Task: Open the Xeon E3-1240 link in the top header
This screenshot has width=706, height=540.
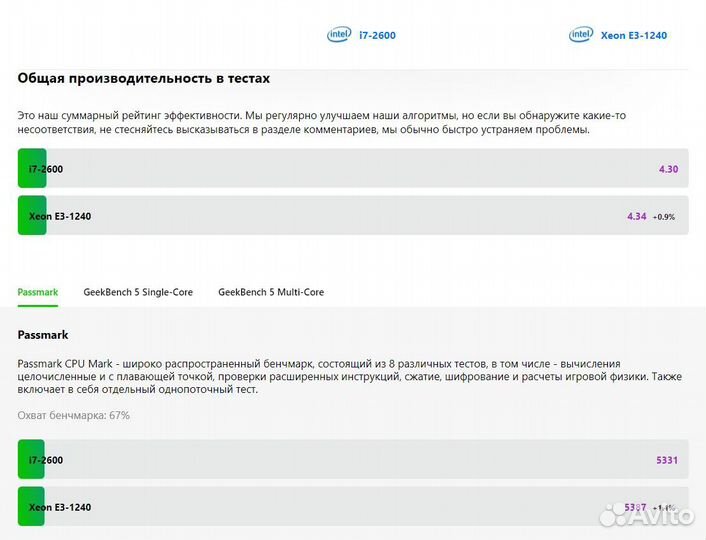Action: 633,36
